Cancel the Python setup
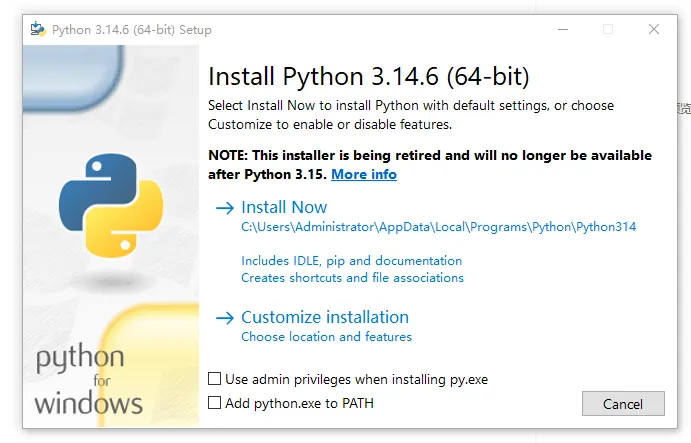Screen dimensions: 691x443 (623, 404)
